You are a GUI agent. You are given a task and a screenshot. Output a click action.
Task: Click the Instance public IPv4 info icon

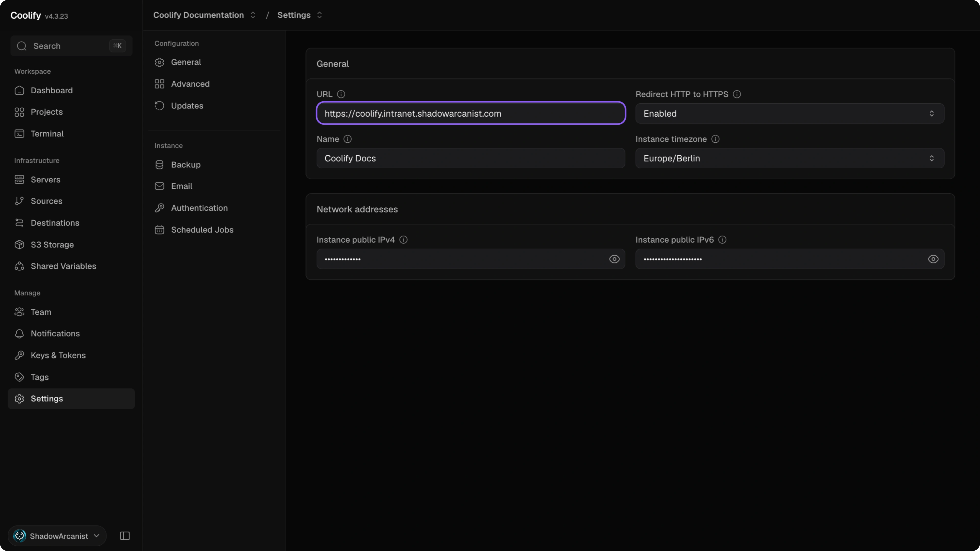pos(403,240)
